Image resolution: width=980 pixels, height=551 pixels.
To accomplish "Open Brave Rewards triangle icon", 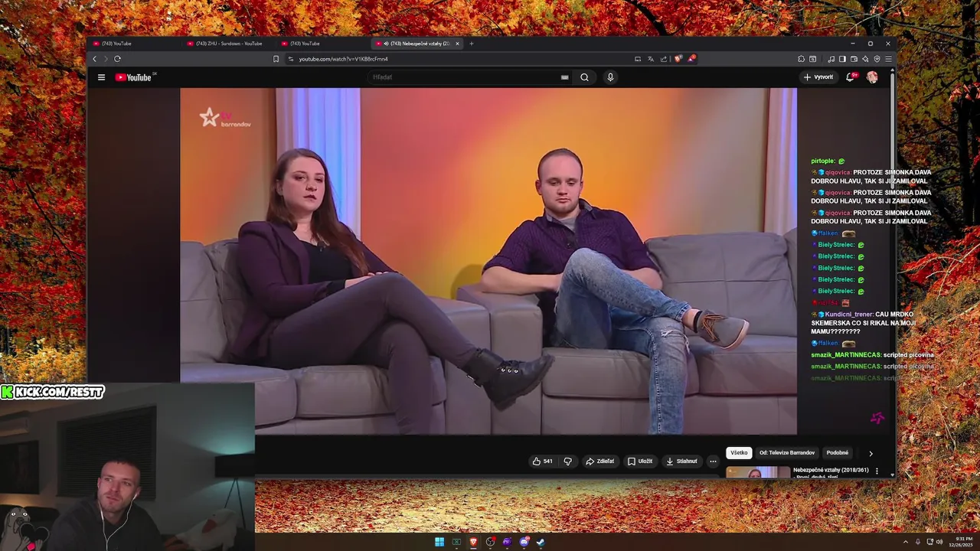I will (691, 59).
